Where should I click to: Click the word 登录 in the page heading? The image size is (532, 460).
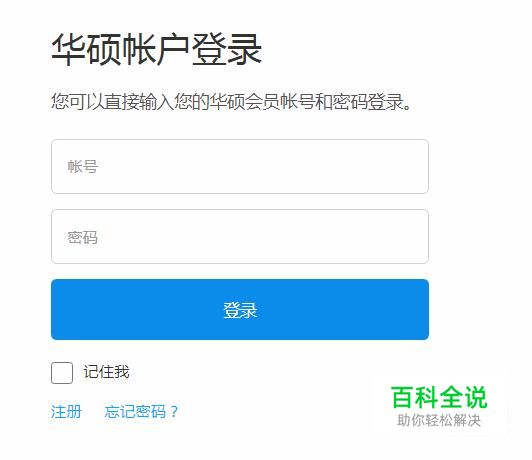point(227,50)
